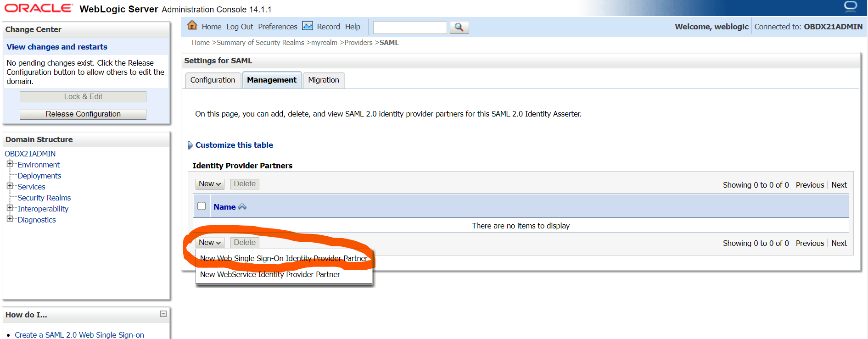The width and height of the screenshot is (868, 339).
Task: Click Providers breadcrumb link
Action: pos(358,43)
